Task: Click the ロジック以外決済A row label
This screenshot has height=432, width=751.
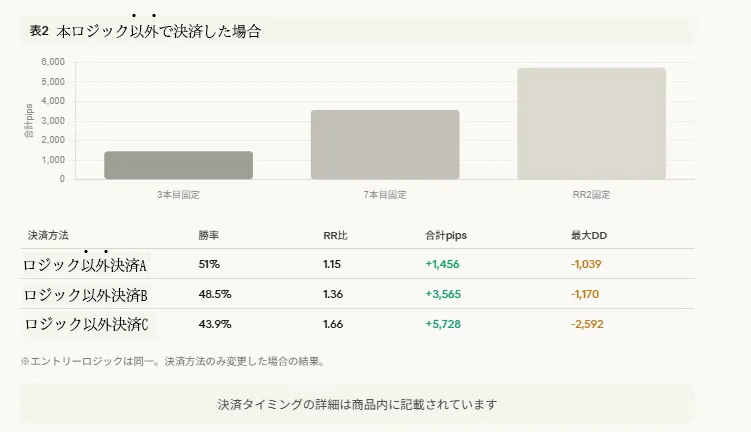Action: pos(85,265)
